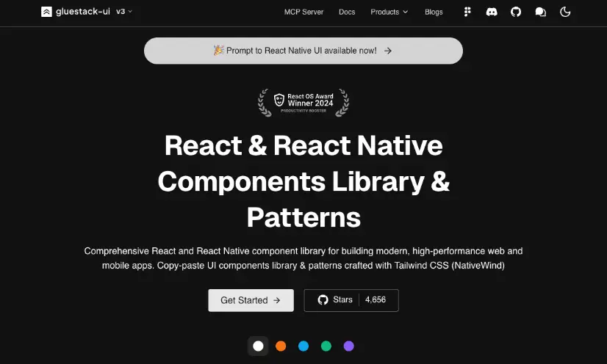Toggle dark mode moon icon
The width and height of the screenshot is (607, 364).
[565, 12]
